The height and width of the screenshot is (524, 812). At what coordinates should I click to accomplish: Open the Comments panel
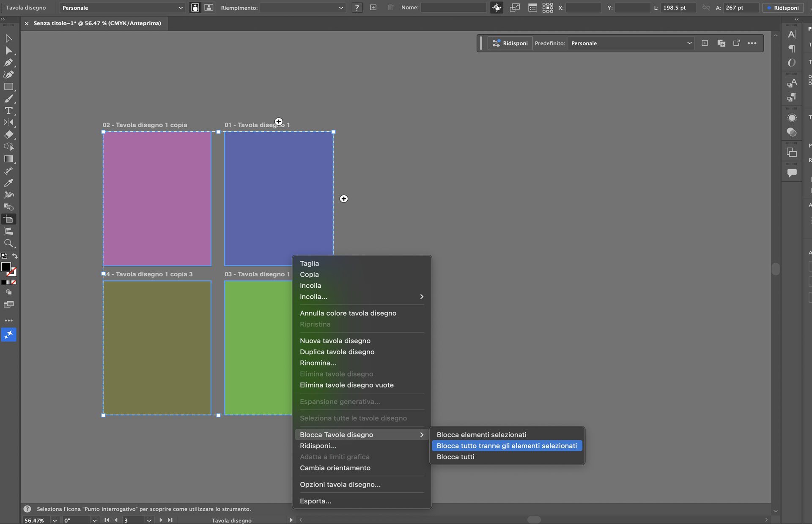tap(792, 172)
